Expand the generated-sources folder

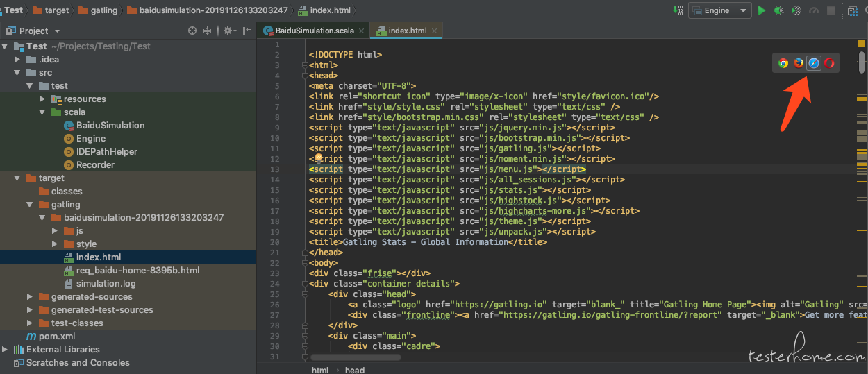(31, 297)
